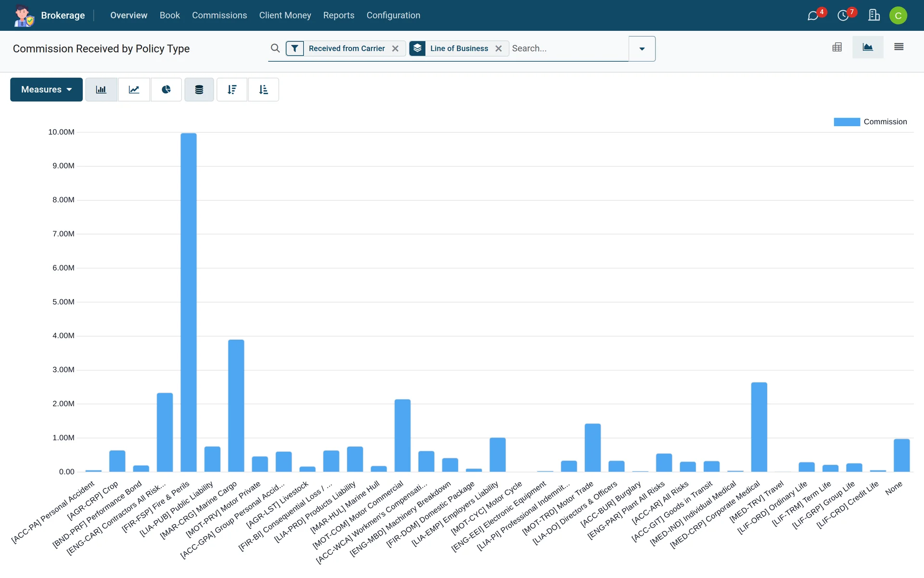Click the group-by layers icon
This screenshot has width=924, height=578.
click(417, 48)
